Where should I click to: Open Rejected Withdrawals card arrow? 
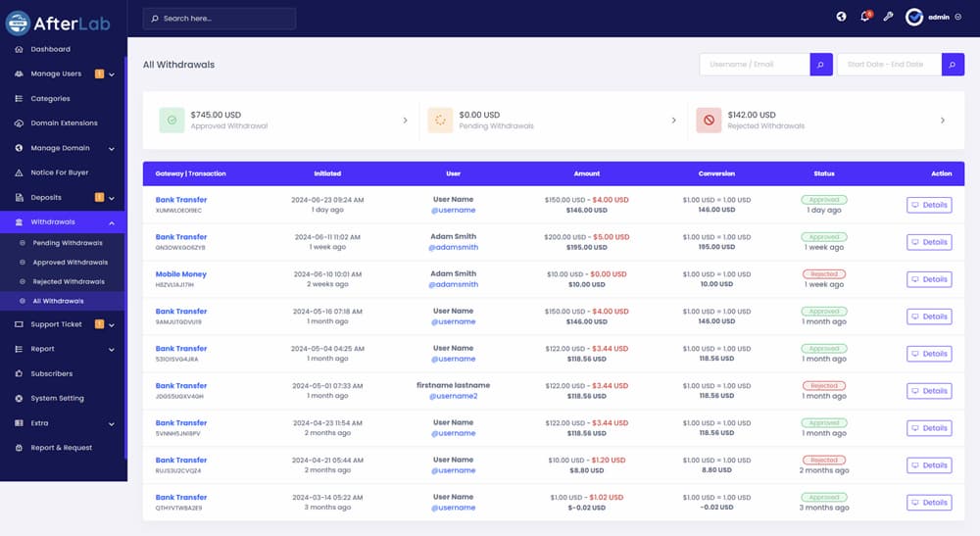click(943, 120)
